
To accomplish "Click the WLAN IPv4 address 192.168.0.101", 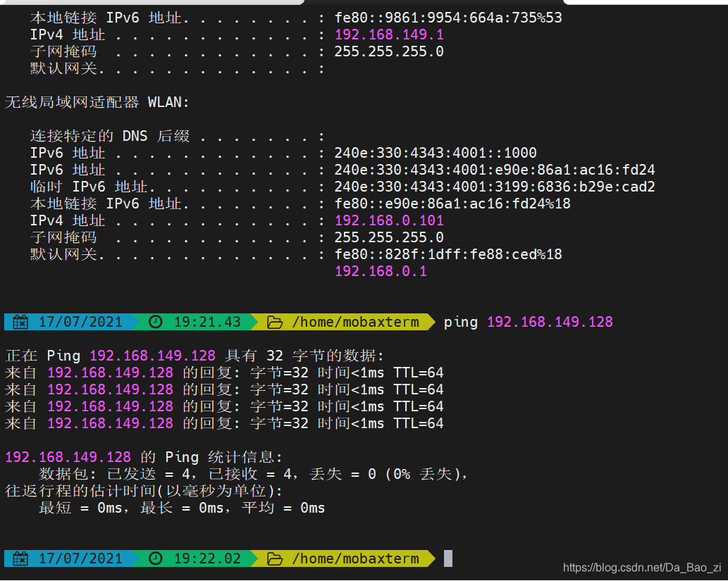I will coord(389,220).
